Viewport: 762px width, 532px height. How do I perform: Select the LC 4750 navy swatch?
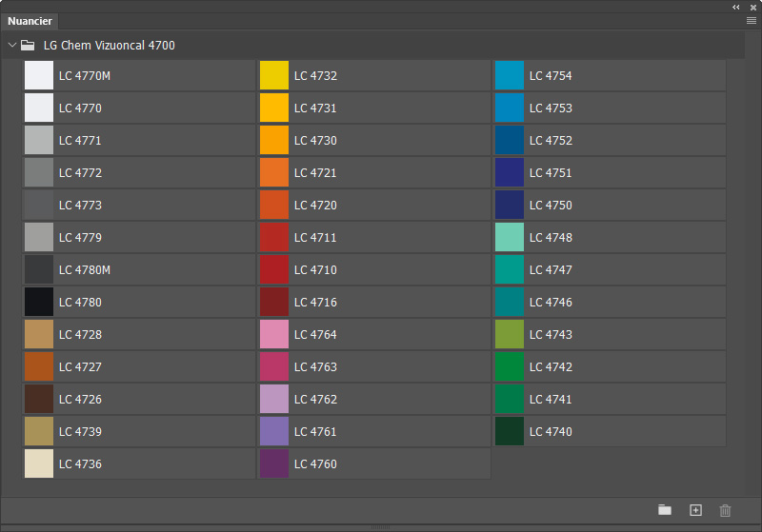tap(510, 205)
